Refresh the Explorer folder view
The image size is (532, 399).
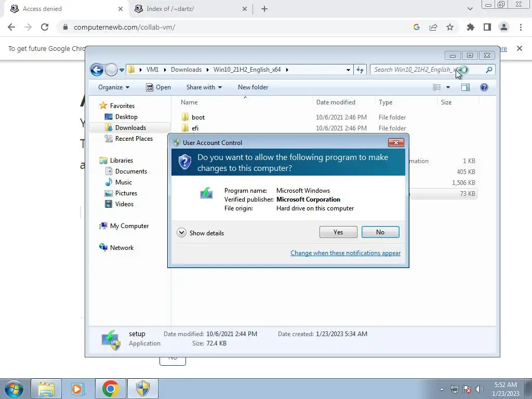coord(360,70)
